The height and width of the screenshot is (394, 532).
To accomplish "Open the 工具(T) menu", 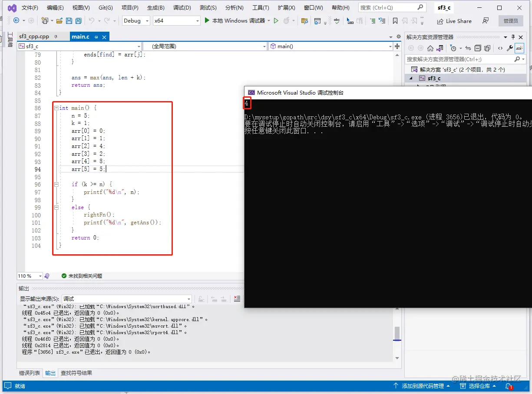I will point(261,8).
